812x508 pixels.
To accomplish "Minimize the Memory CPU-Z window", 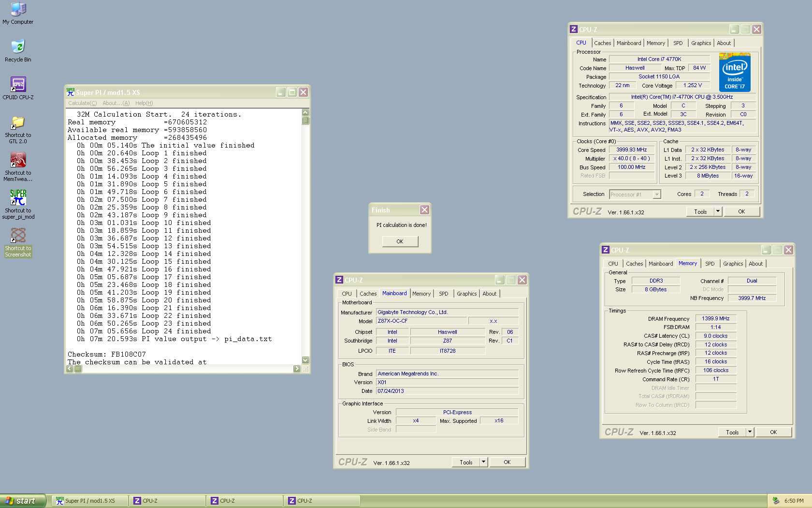I will (x=766, y=250).
